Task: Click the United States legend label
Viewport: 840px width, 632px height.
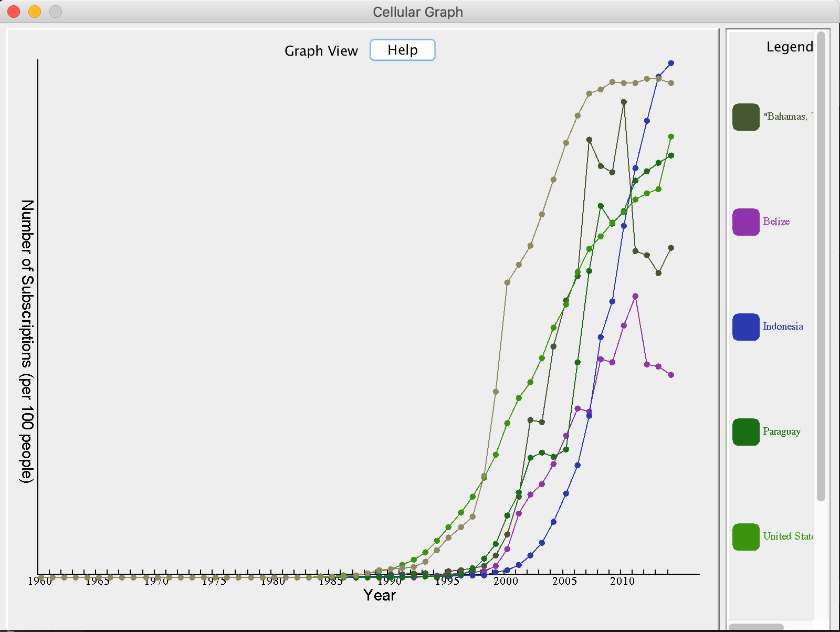Action: [x=788, y=536]
